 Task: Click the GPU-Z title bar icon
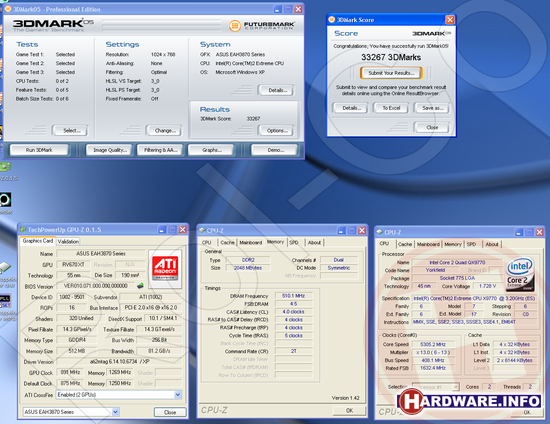(x=23, y=230)
